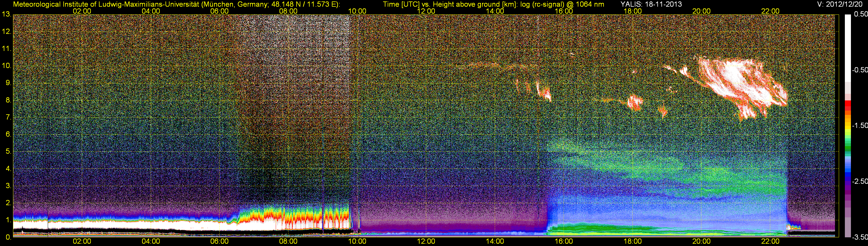Pick the 4 km height axis label
868x246 pixels.
click(x=8, y=168)
